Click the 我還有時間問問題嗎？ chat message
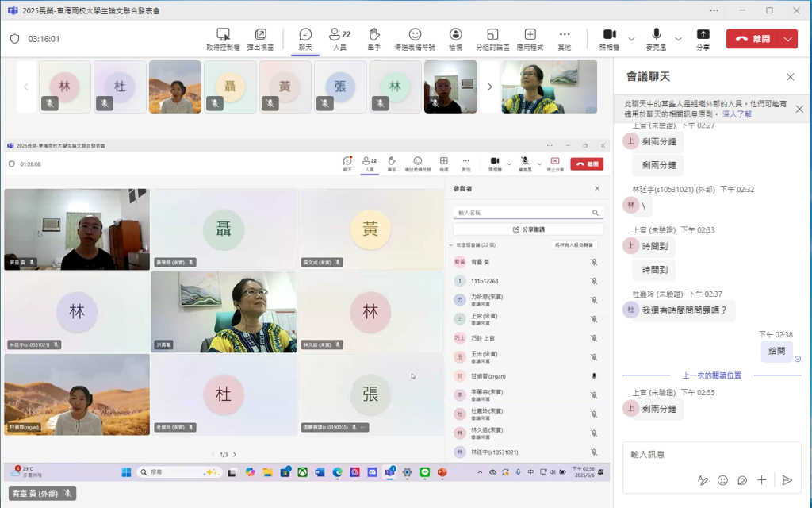The height and width of the screenshot is (508, 812). click(x=684, y=310)
